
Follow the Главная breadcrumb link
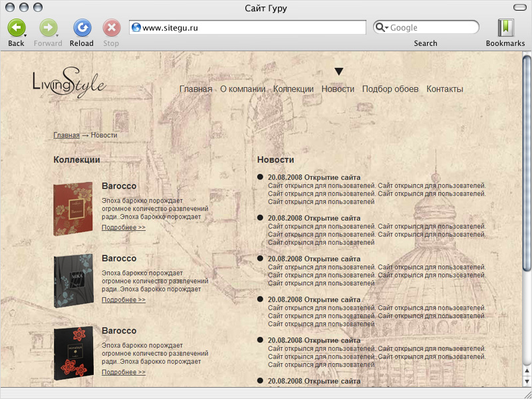(66, 135)
